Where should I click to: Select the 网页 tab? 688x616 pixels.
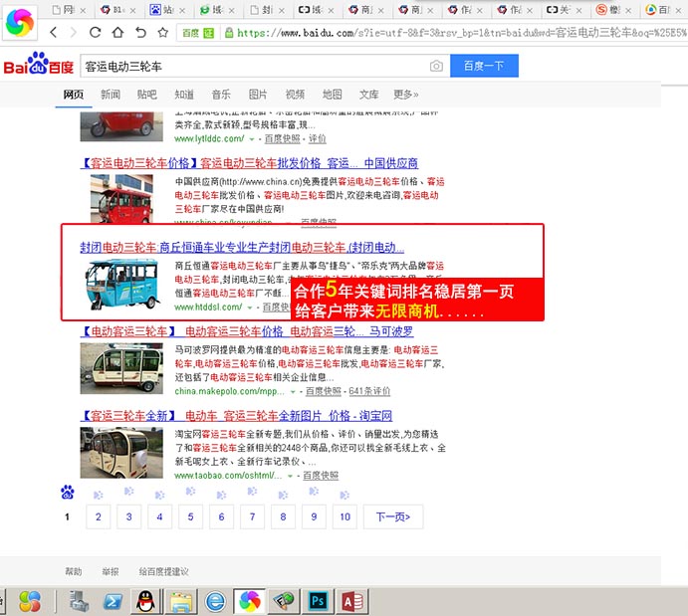[74, 95]
